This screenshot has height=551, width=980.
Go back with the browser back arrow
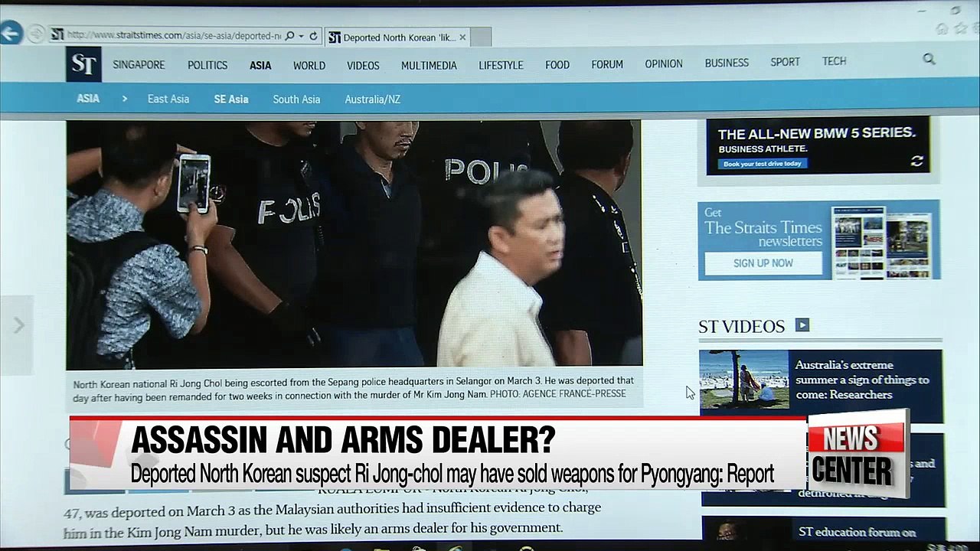(10, 33)
